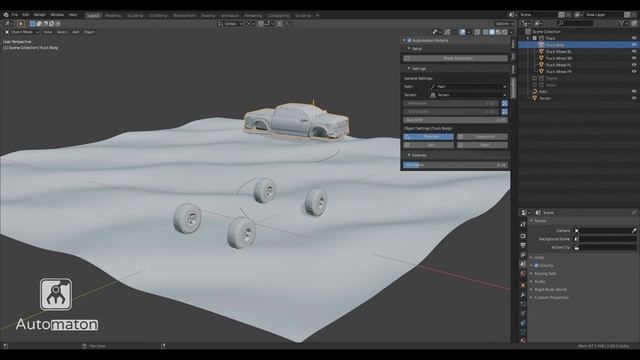Expand the Truck collection in outliner

click(x=528, y=38)
